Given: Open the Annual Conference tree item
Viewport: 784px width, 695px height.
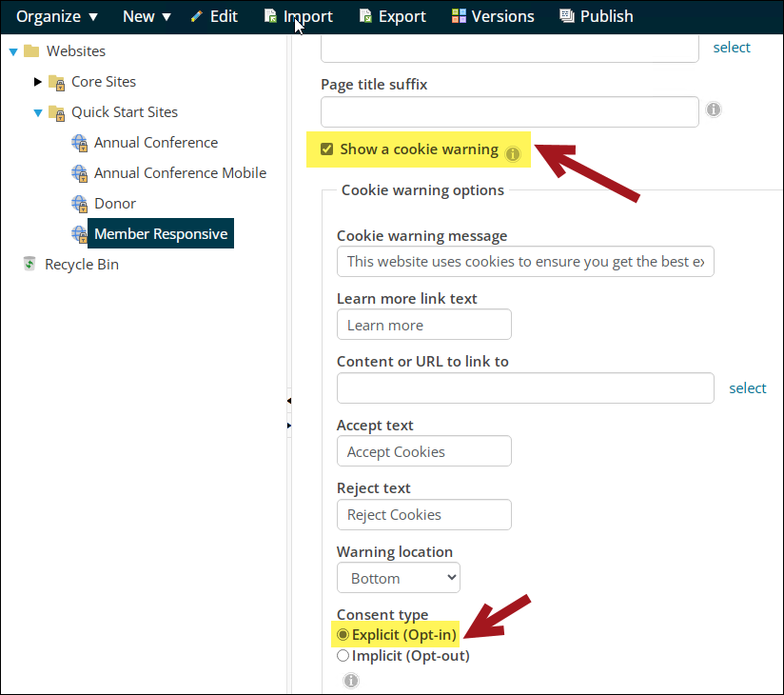Looking at the screenshot, I should pyautogui.click(x=156, y=143).
